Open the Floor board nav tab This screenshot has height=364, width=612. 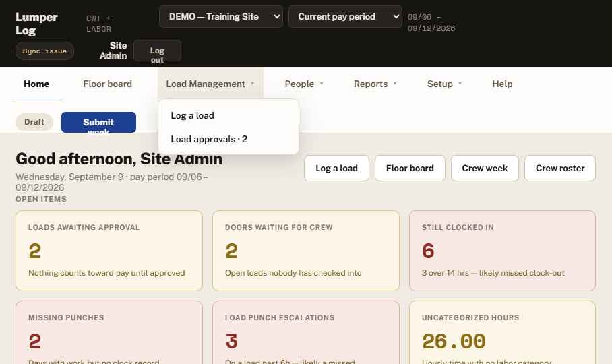pos(107,84)
